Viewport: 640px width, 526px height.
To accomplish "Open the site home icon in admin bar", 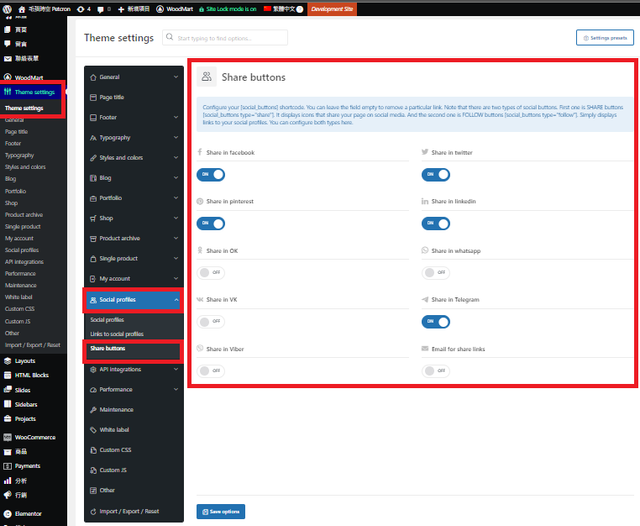I will point(22,9).
